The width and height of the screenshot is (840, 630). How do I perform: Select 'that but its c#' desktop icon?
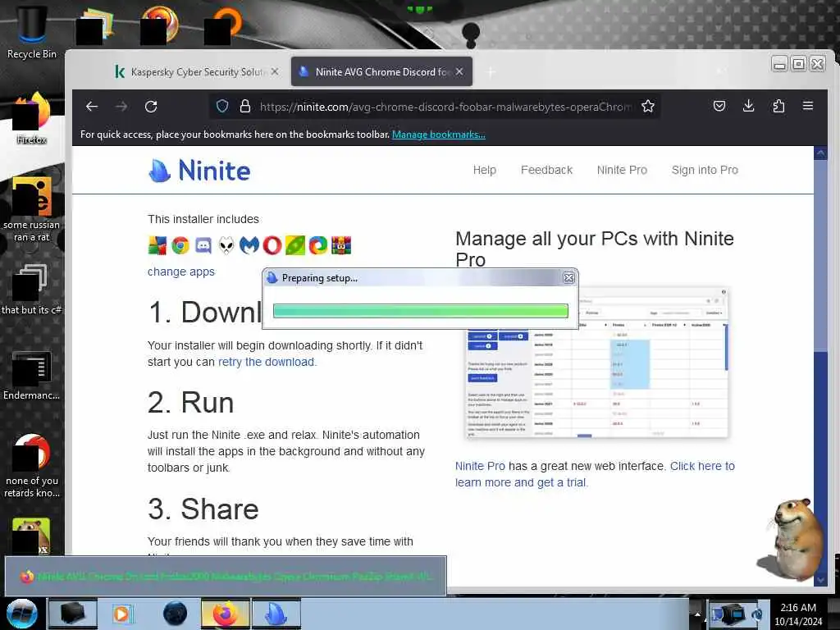[32, 290]
